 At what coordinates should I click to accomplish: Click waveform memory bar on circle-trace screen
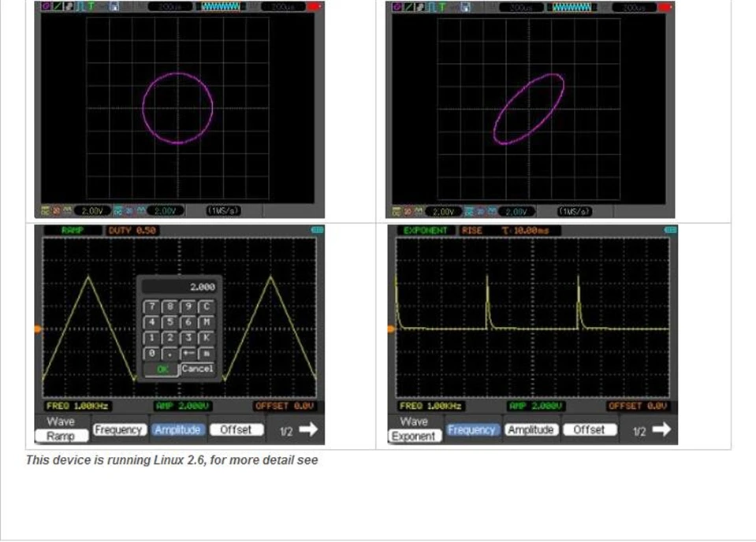point(221,7)
